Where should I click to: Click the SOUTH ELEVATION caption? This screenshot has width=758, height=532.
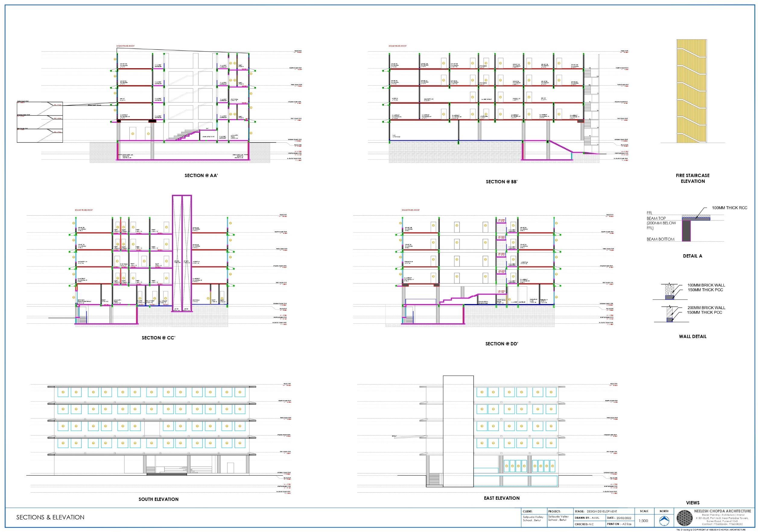[x=158, y=499]
